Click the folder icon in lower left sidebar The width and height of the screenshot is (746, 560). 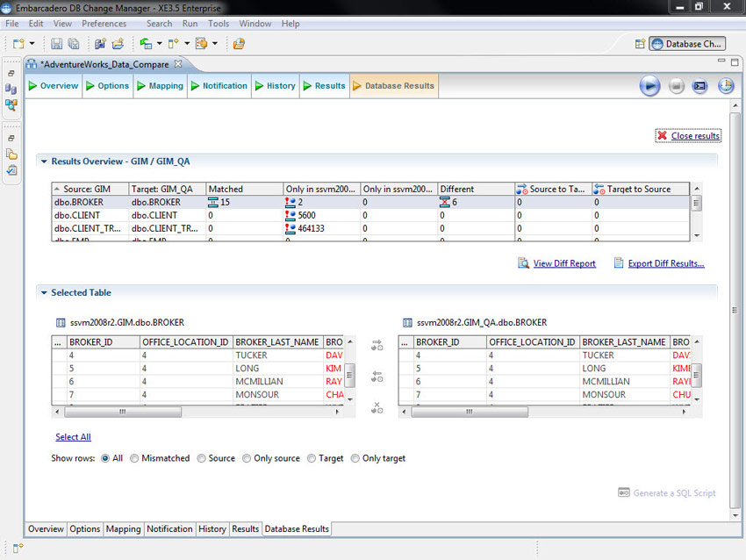(x=11, y=154)
